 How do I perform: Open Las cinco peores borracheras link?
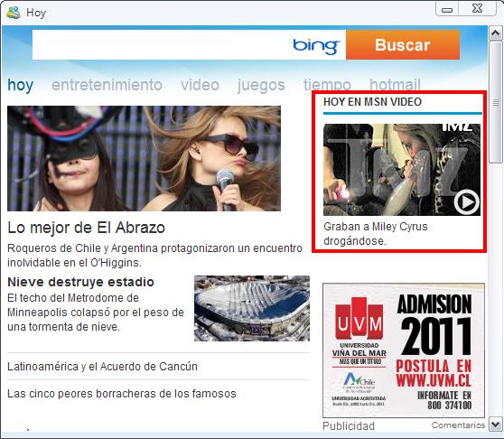click(x=122, y=393)
